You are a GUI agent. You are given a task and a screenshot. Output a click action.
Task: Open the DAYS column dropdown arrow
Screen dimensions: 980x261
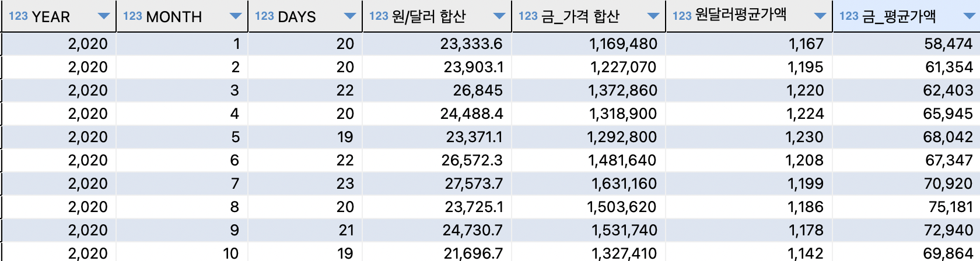(x=350, y=16)
